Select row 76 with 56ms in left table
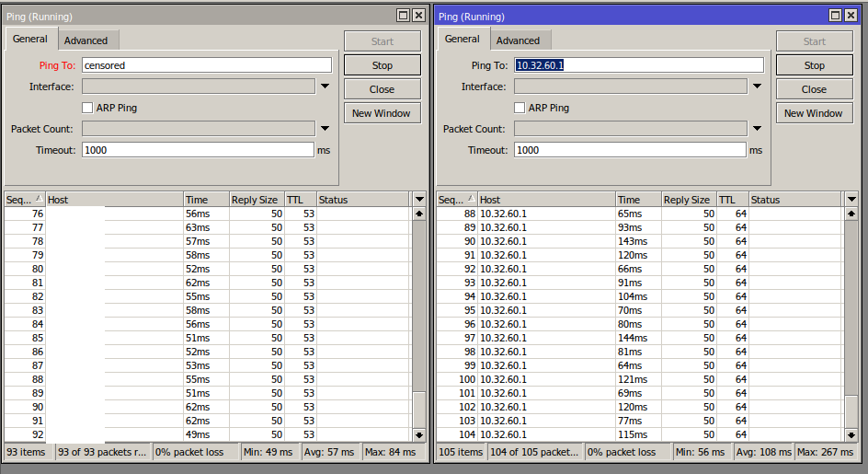868x474 pixels. click(208, 214)
